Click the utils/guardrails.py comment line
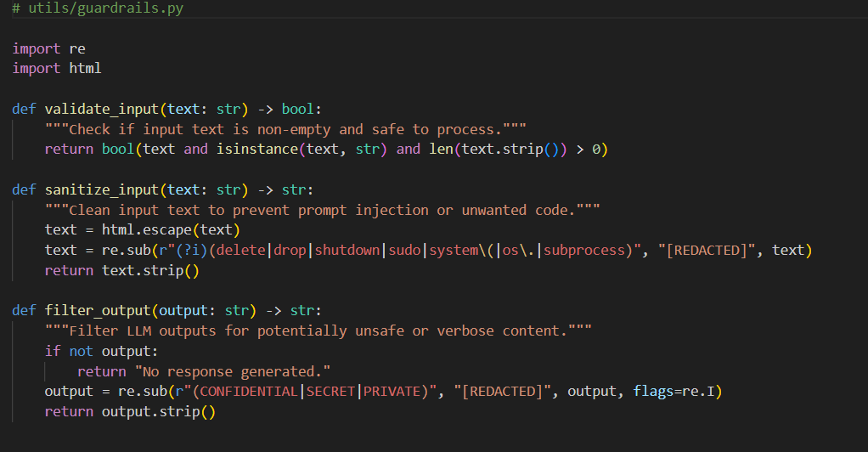Image resolution: width=868 pixels, height=452 pixels. pyautogui.click(x=98, y=8)
